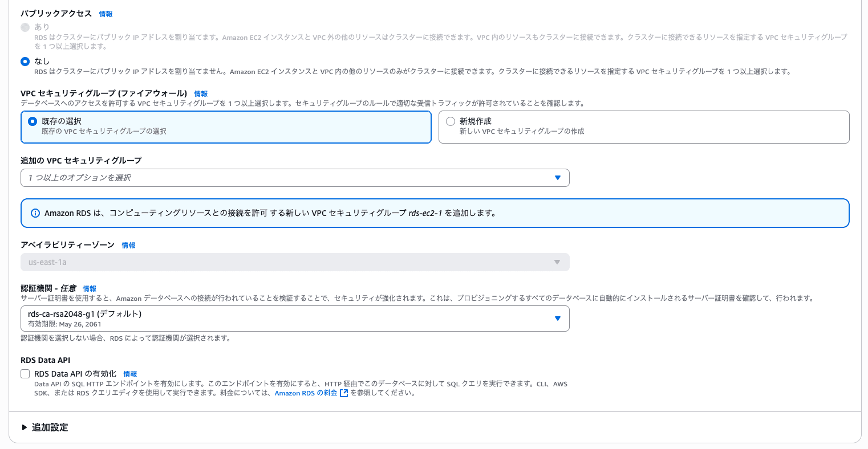Choose 新規作成 to create a new security group
The width and height of the screenshot is (868, 449).
click(451, 121)
